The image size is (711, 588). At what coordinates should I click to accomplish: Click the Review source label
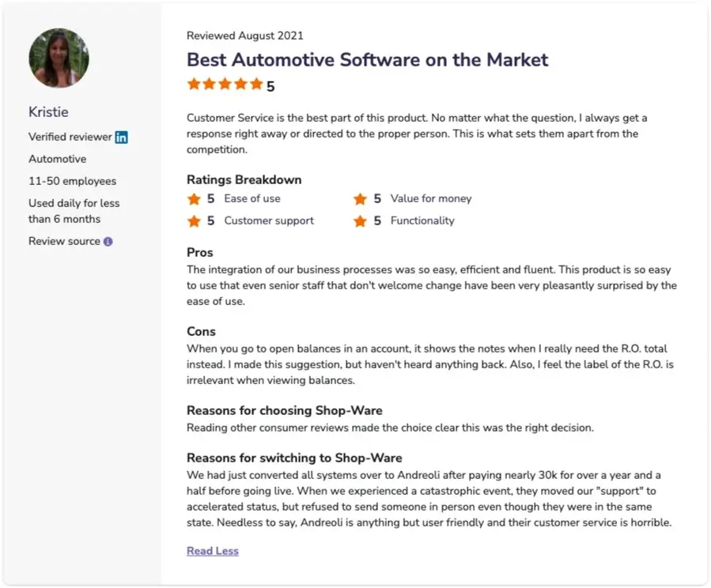(64, 241)
